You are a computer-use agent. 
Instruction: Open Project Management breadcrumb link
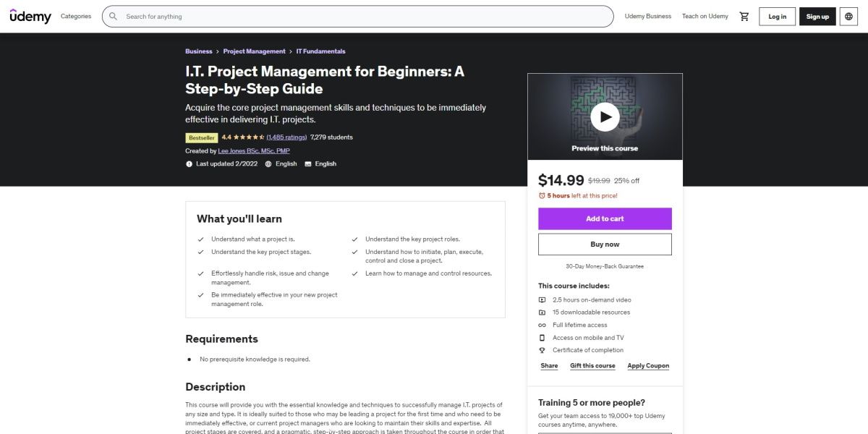coord(254,51)
